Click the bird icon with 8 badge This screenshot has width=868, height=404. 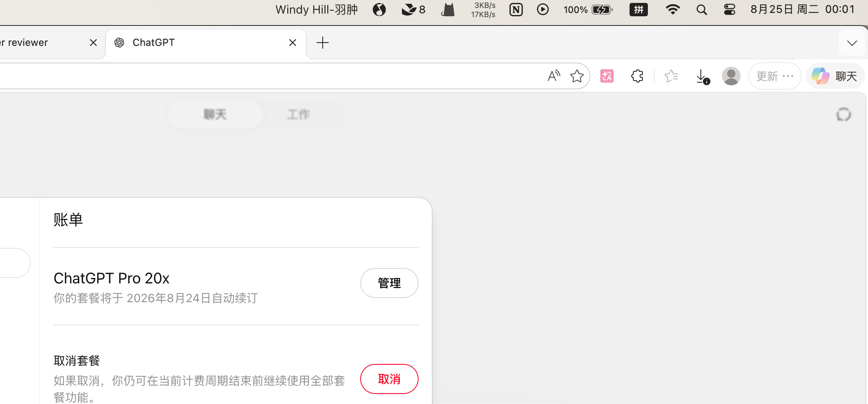[413, 9]
